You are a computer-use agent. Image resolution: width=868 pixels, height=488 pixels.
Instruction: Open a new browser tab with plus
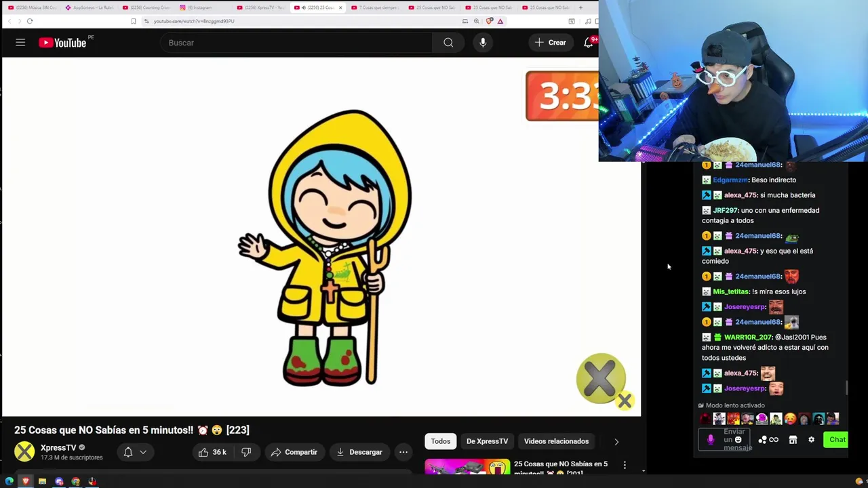tap(580, 7)
